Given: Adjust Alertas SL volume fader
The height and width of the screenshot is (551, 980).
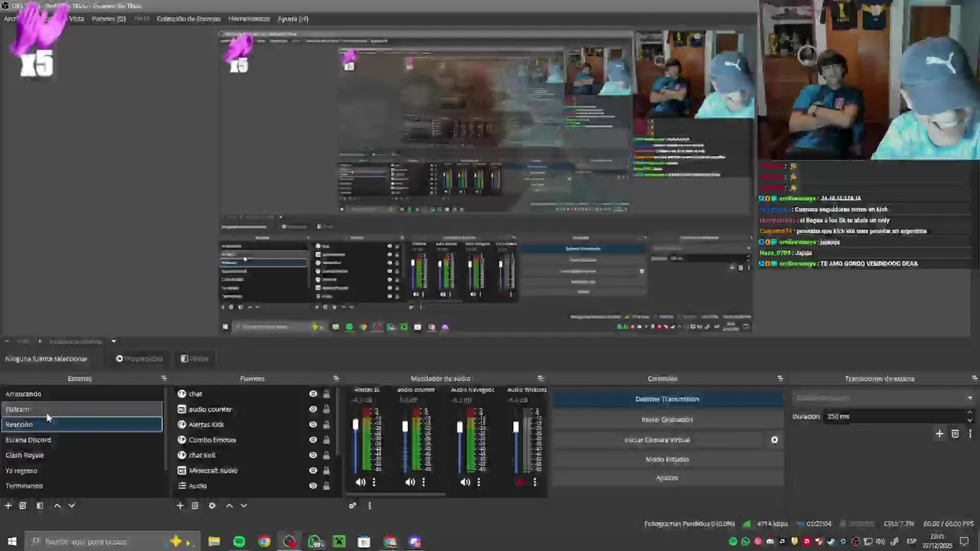Looking at the screenshot, I should point(355,425).
